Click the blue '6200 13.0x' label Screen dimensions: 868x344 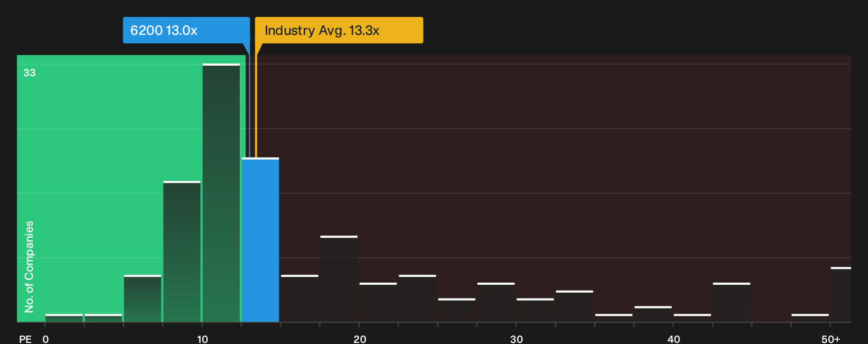[186, 30]
